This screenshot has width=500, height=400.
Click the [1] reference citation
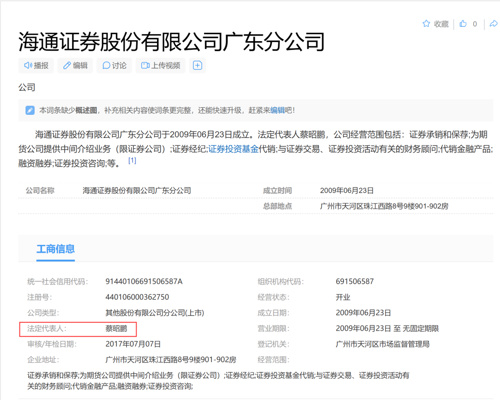point(132,160)
